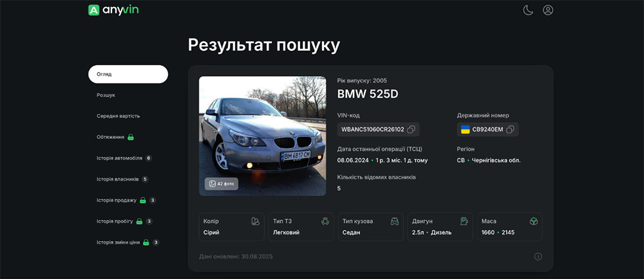Click the date 08.06.2024 text
Viewport: 644px width, 279px height.
coord(353,160)
